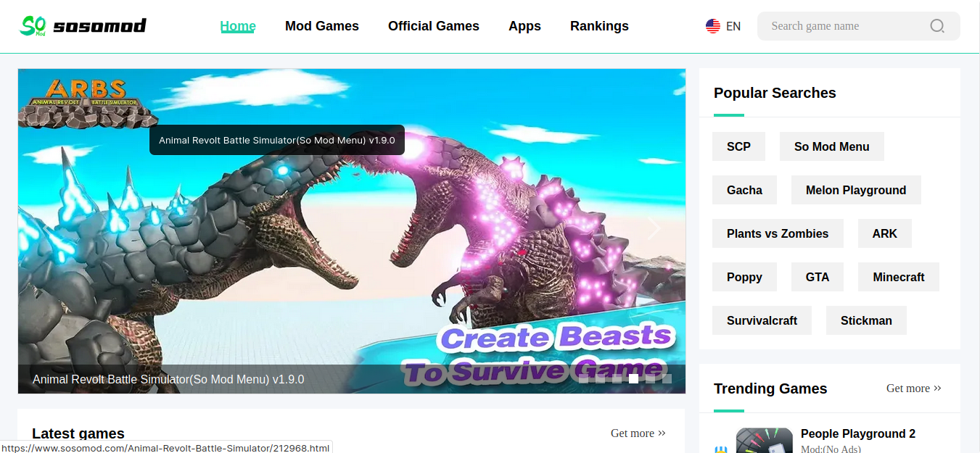This screenshot has width=980, height=453.
Task: Select the second carousel indicator dot
Action: [601, 378]
